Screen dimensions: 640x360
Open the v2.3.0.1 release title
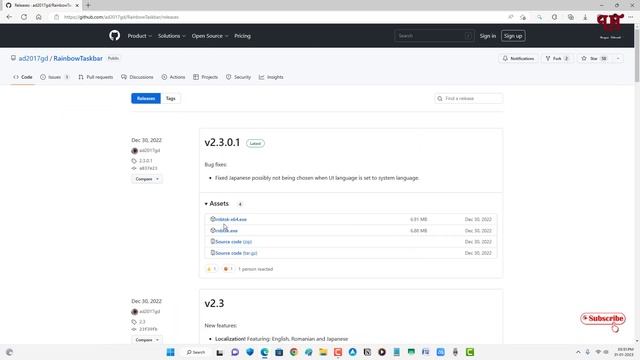(222, 142)
